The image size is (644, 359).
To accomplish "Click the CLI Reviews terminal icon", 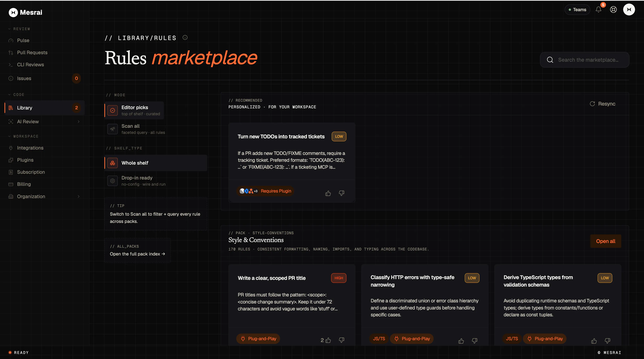I will 11,65.
